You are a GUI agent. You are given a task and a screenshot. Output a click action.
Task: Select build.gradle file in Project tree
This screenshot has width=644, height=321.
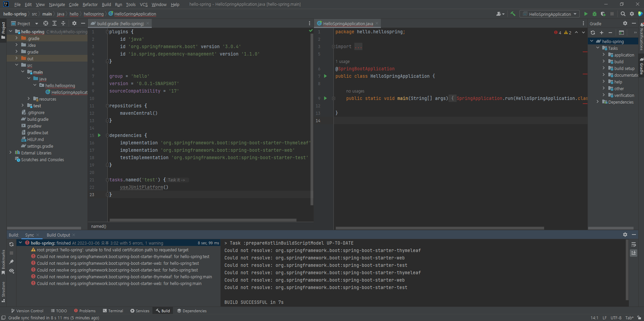point(38,119)
